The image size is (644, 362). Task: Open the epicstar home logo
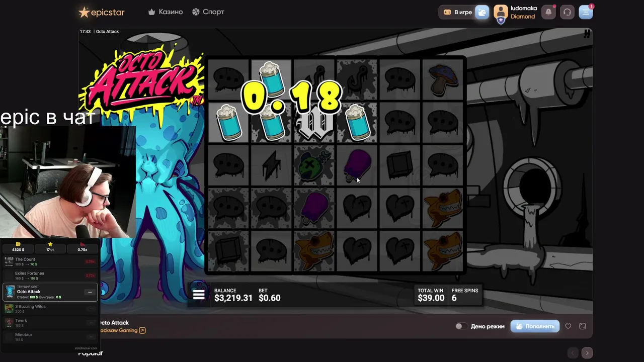(102, 12)
